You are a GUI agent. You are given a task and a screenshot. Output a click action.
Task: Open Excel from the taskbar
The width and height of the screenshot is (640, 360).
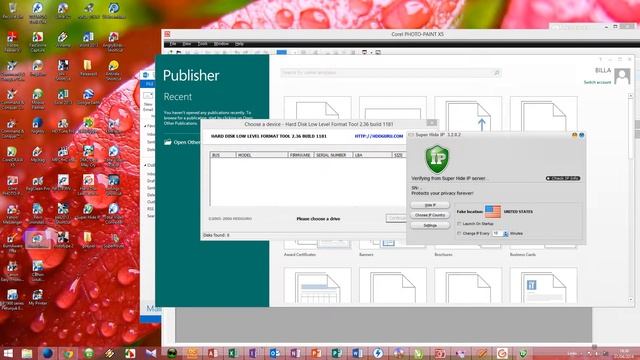[x=233, y=353]
